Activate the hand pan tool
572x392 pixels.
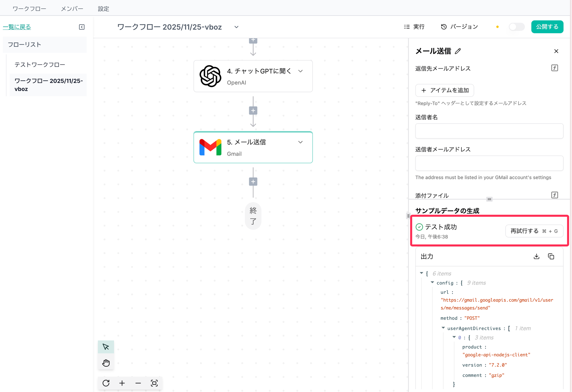pyautogui.click(x=106, y=363)
